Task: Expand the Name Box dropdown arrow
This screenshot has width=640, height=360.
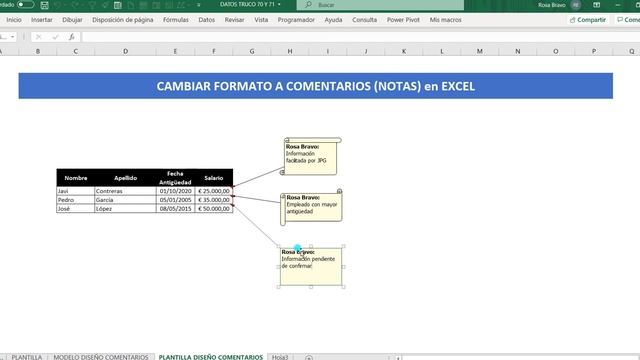Action: tap(12, 37)
